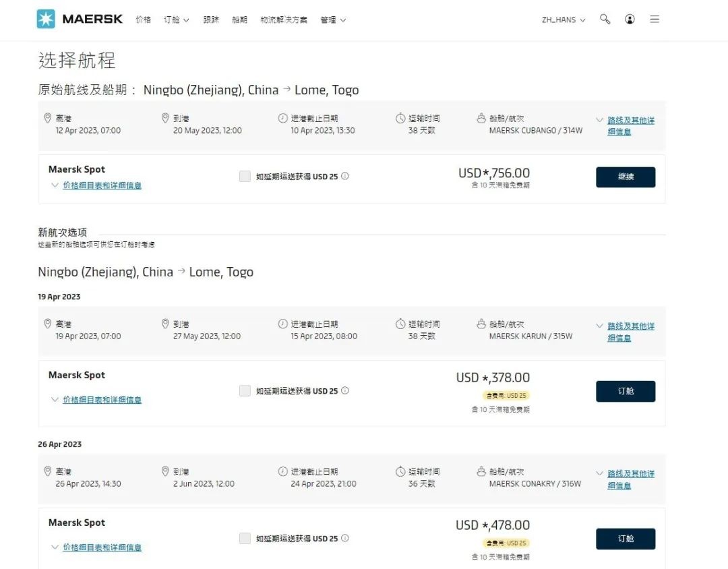This screenshot has height=569, width=728.
Task: Open the search magnifier icon
Action: point(605,19)
